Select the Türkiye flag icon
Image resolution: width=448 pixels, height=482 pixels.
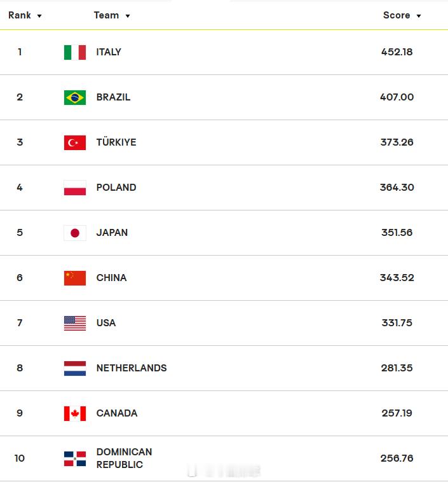[x=75, y=142]
